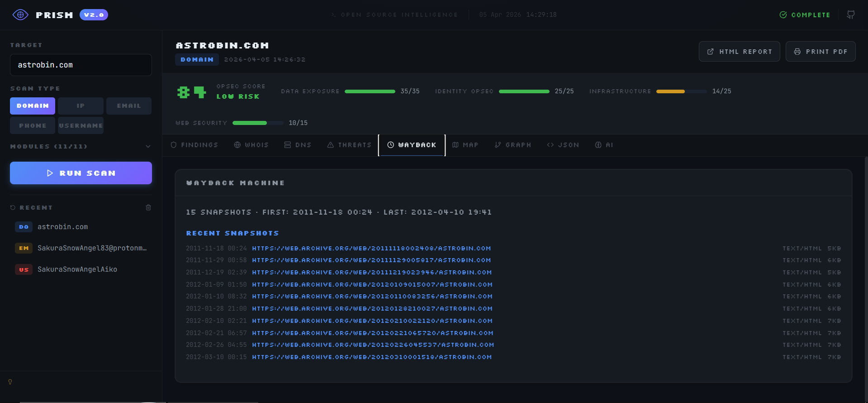The image size is (868, 403).
Task: Open the 2011-11-29 00:58 snapshot link
Action: 371,260
